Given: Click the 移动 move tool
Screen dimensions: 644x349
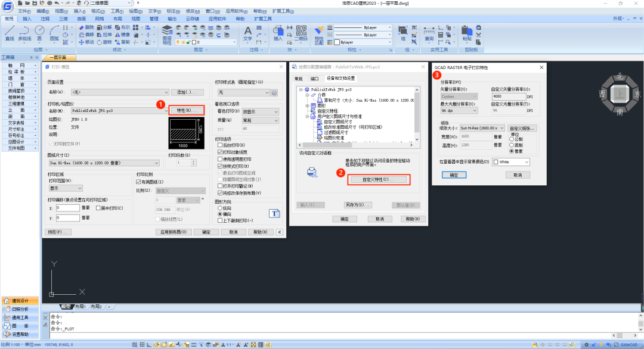Looking at the screenshot, I should 86,42.
